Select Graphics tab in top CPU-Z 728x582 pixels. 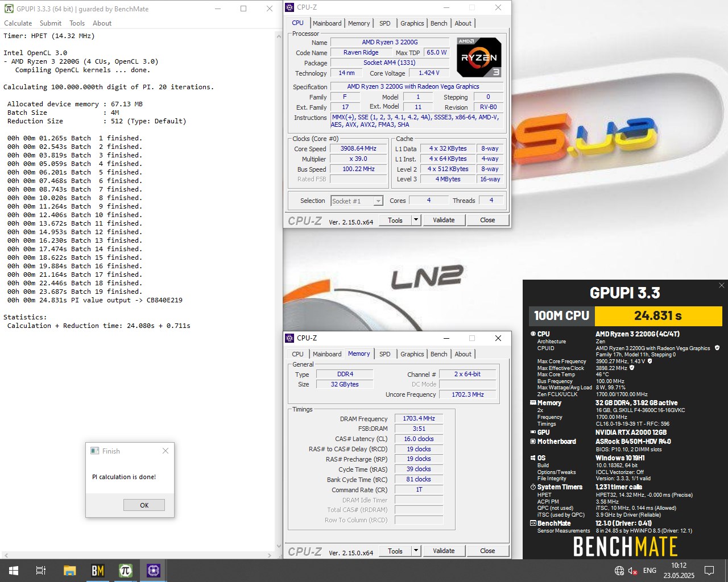click(412, 23)
